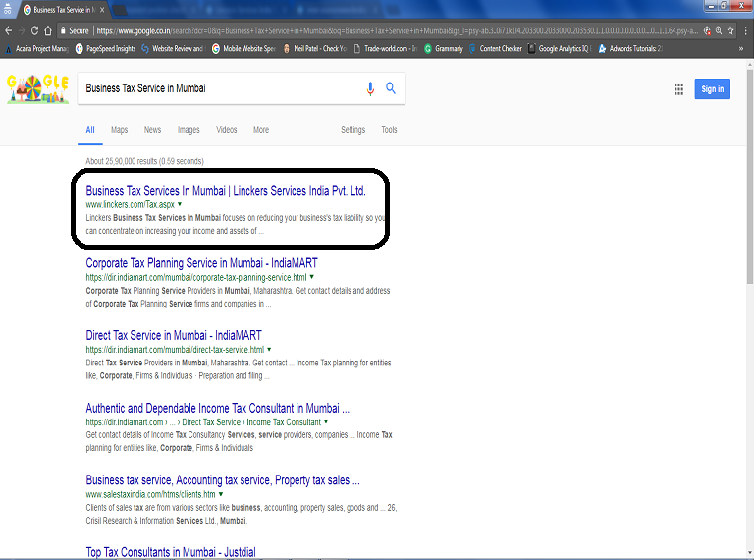Viewport: 756px width, 560px height.
Task: Click the browser Back arrow
Action: point(8,30)
